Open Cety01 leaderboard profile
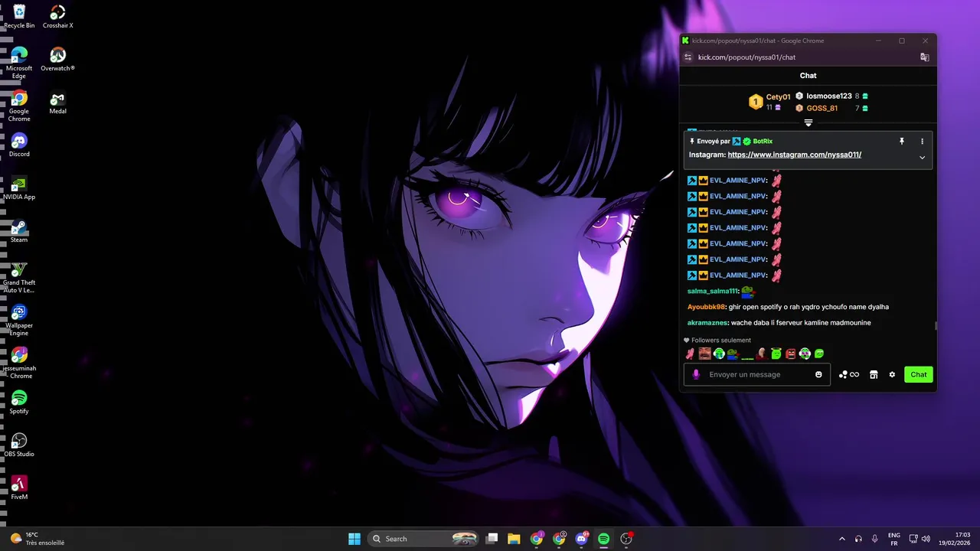The image size is (980, 551). click(778, 97)
